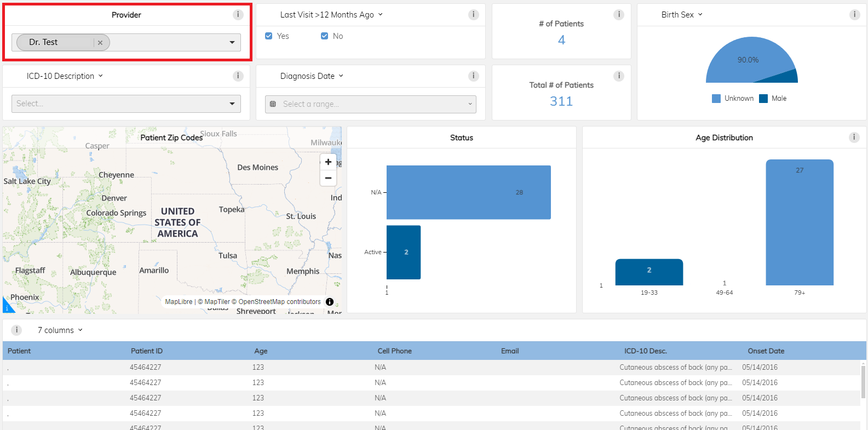Screen dimensions: 868x430
Task: Expand the Provider dropdown arrow
Action: 232,42
